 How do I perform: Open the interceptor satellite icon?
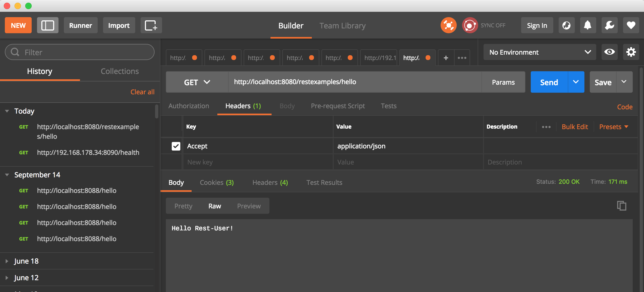(x=448, y=25)
